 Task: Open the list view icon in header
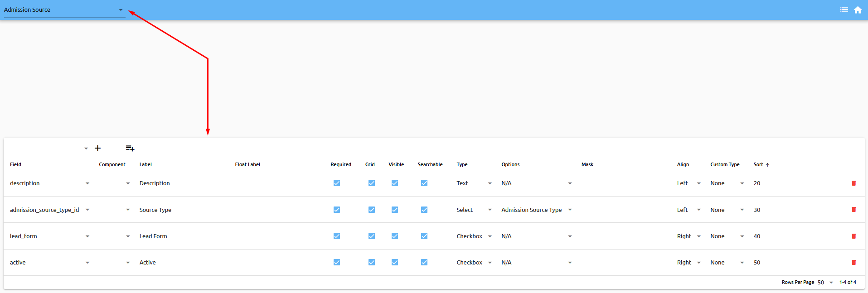click(844, 10)
